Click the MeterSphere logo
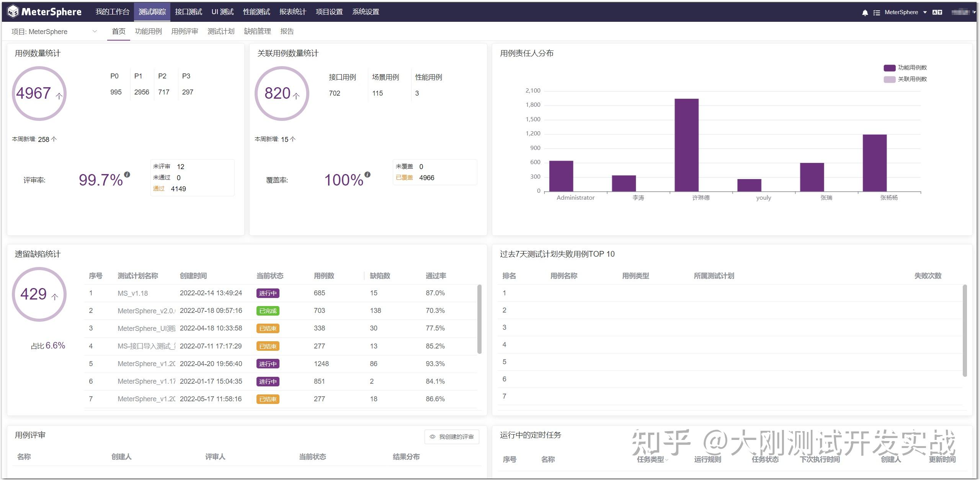 [x=44, y=12]
